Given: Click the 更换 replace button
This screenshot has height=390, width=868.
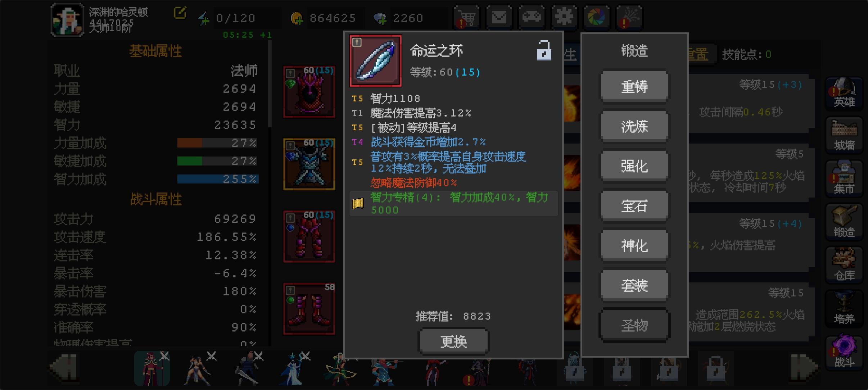Looking at the screenshot, I should [x=453, y=341].
